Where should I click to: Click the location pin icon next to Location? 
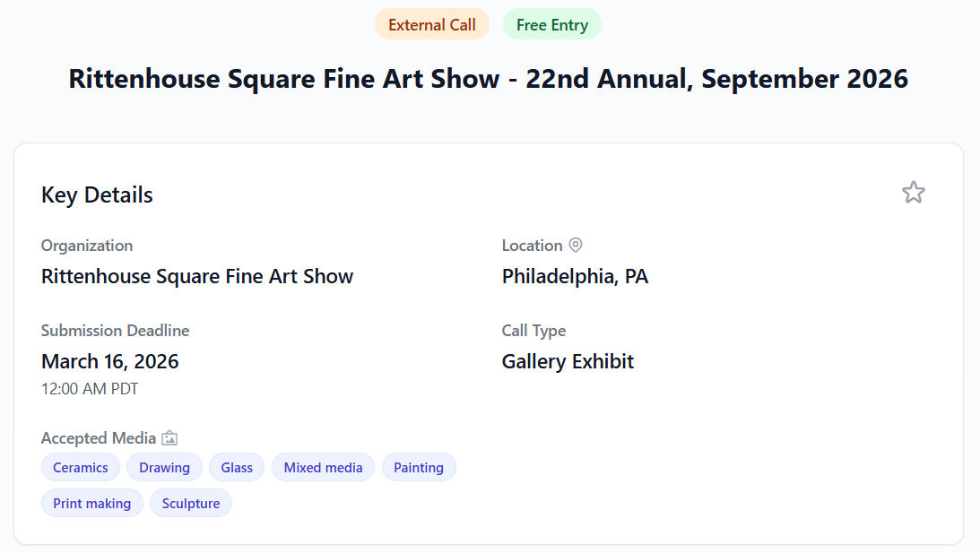575,245
